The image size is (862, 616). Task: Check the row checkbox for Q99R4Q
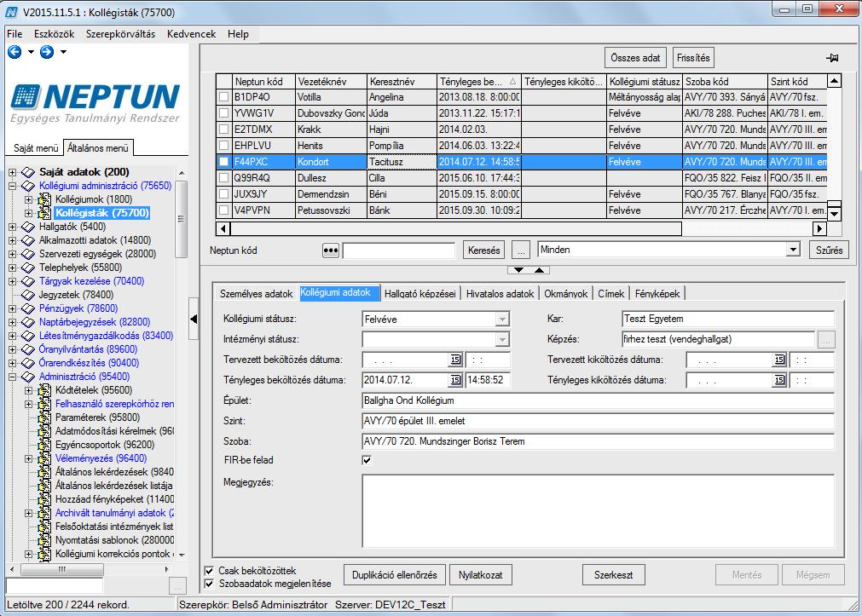click(x=223, y=178)
